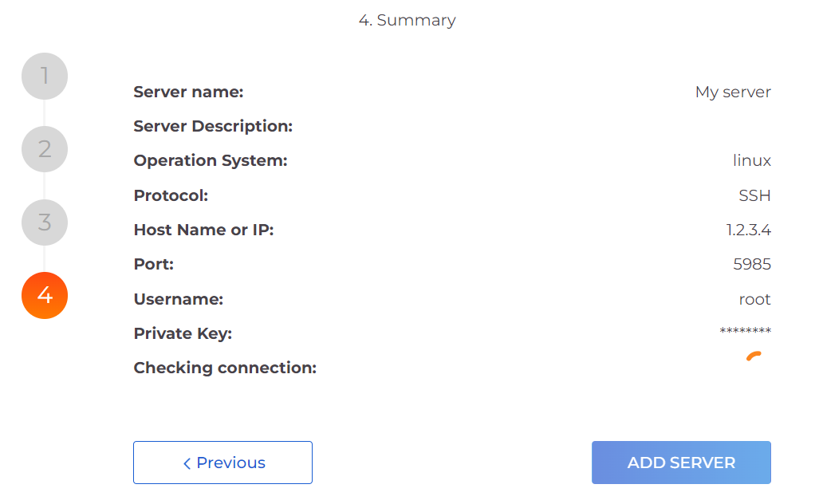Click the Operation System value linux

(751, 160)
